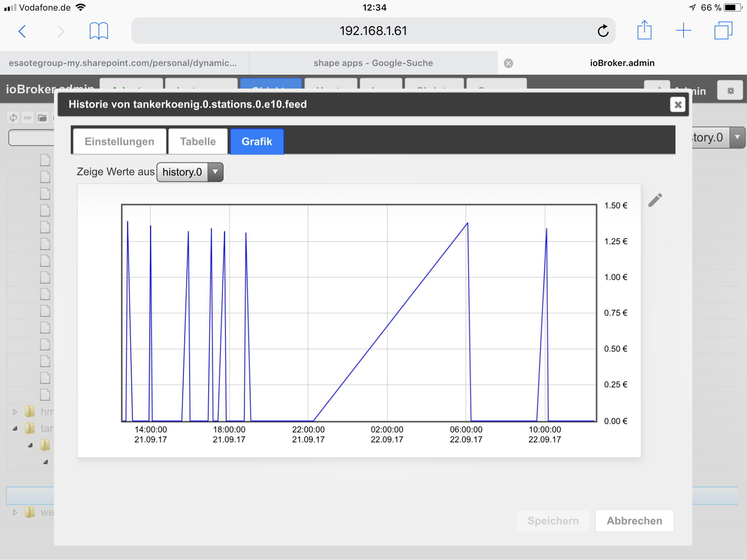747x560 pixels.
Task: Open the Safari share sheet icon
Action: [644, 31]
